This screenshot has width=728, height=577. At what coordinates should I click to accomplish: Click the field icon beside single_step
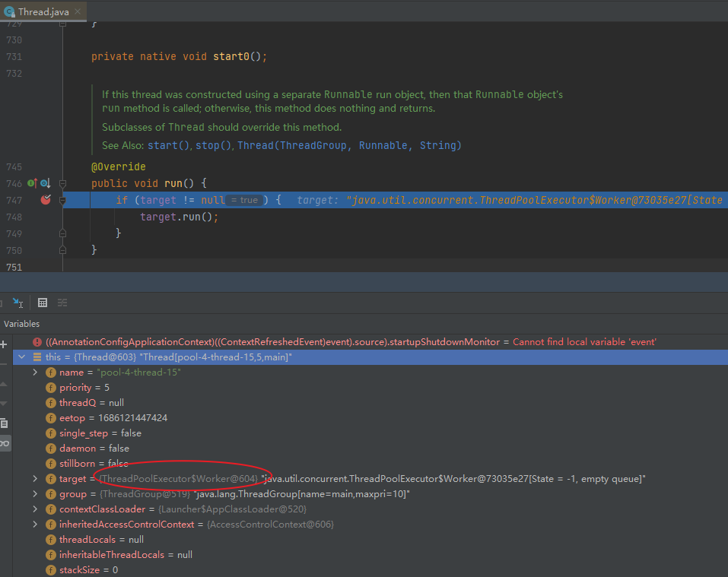click(x=51, y=433)
